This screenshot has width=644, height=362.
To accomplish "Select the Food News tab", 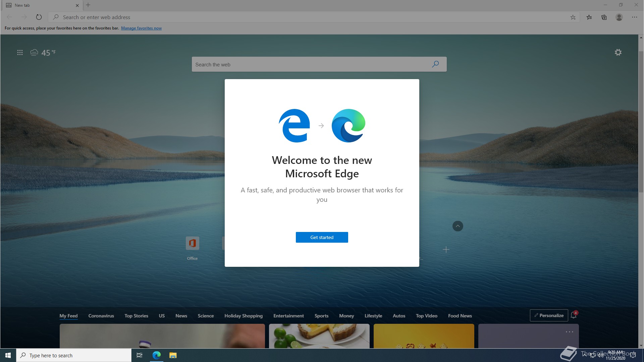I will 460,316.
